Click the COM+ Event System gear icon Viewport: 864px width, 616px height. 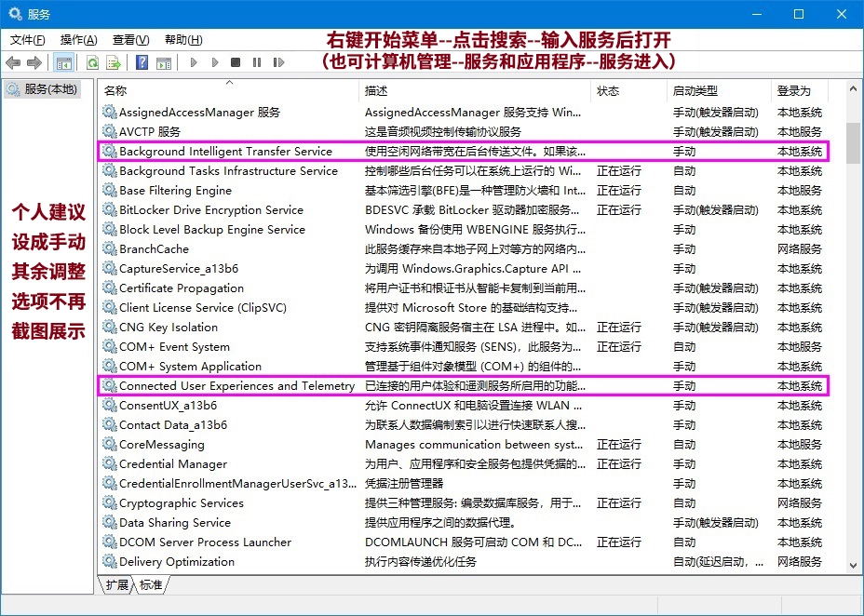(x=110, y=347)
